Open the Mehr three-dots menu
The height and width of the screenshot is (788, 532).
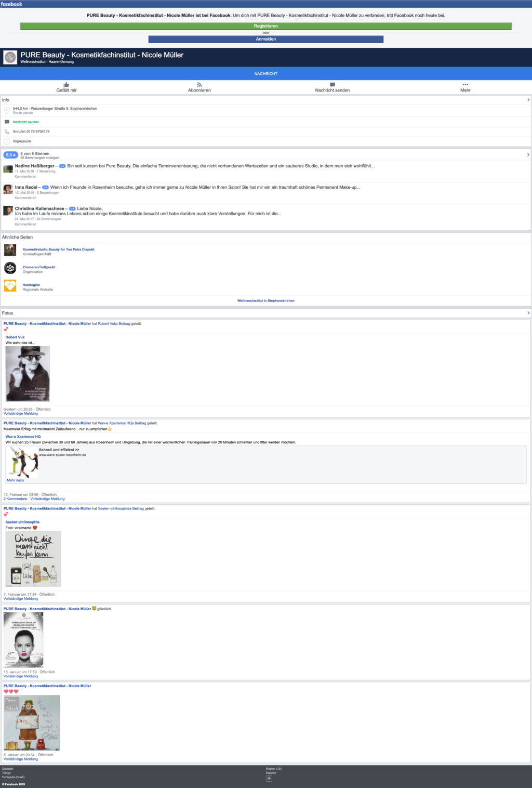pos(465,85)
